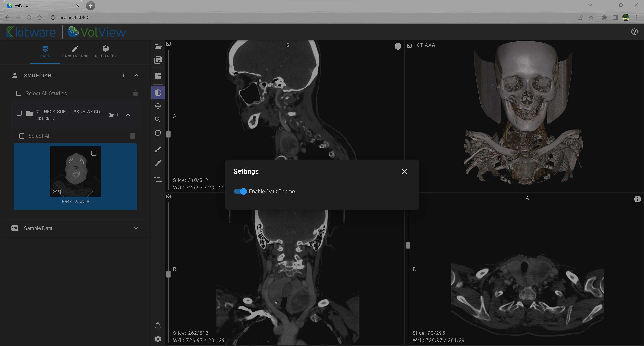Click info icon in axial view
Screen dimensions: 644x346
tap(637, 199)
